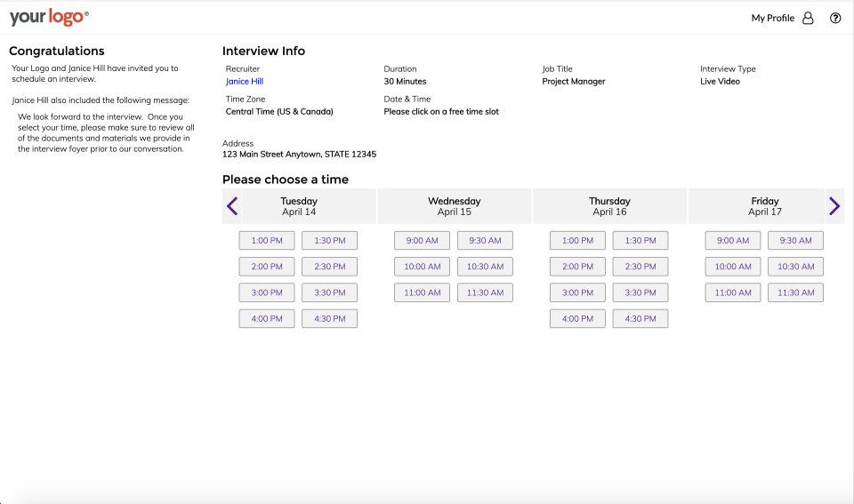Pick Wednesday April 15 10:30 AM slot
This screenshot has width=854, height=504.
485,267
